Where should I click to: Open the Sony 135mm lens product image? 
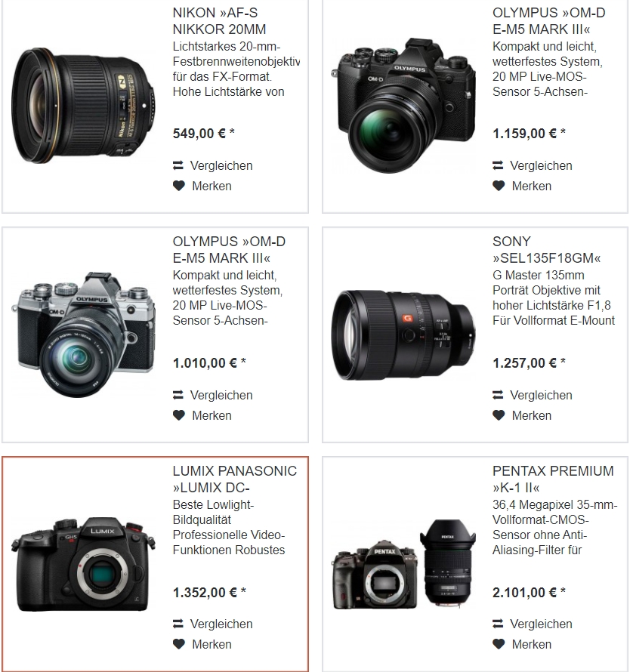403,335
